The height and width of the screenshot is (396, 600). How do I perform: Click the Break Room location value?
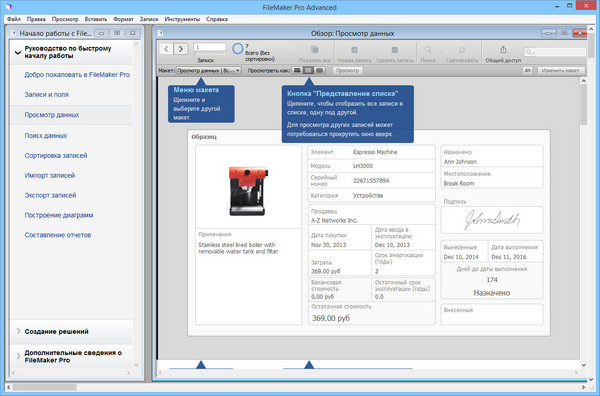(x=459, y=183)
